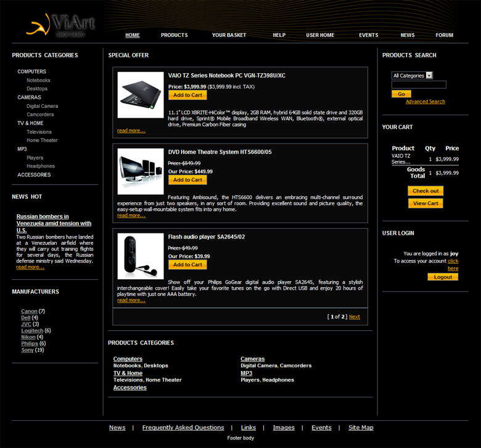Open Computers link in bottom categories
481x448 pixels.
[x=128, y=359]
